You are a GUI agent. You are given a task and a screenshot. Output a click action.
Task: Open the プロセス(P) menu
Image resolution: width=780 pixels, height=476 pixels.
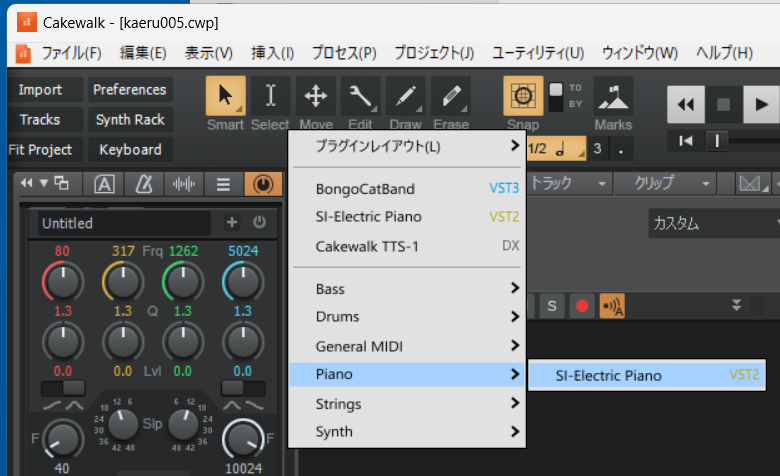[344, 53]
